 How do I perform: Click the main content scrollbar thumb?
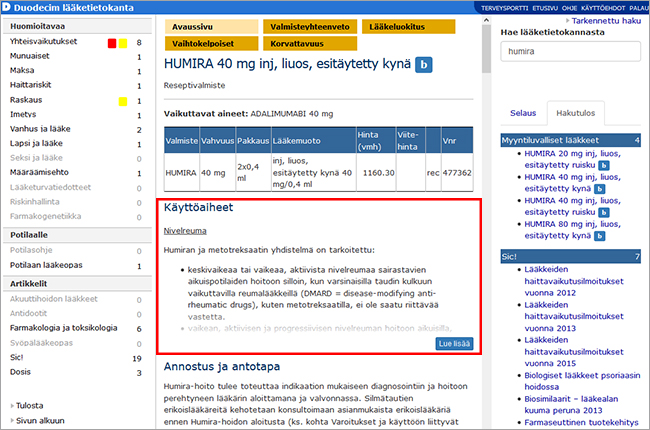click(486, 49)
